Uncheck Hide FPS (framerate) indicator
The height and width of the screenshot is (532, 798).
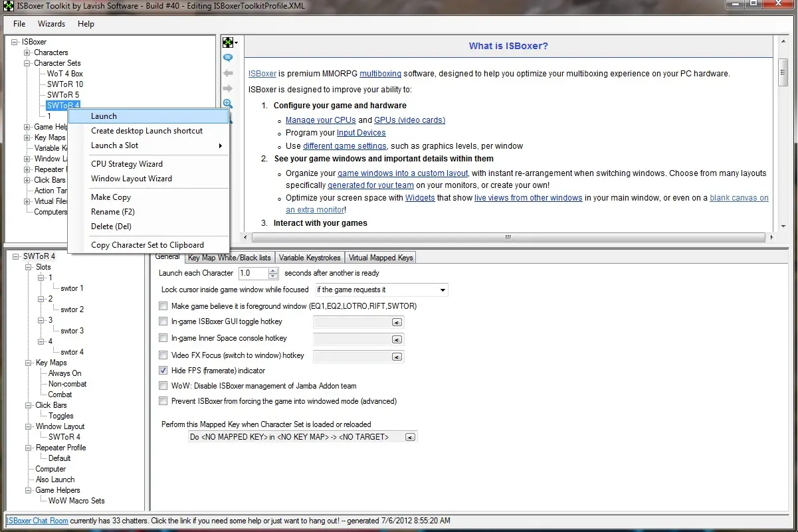pos(163,371)
